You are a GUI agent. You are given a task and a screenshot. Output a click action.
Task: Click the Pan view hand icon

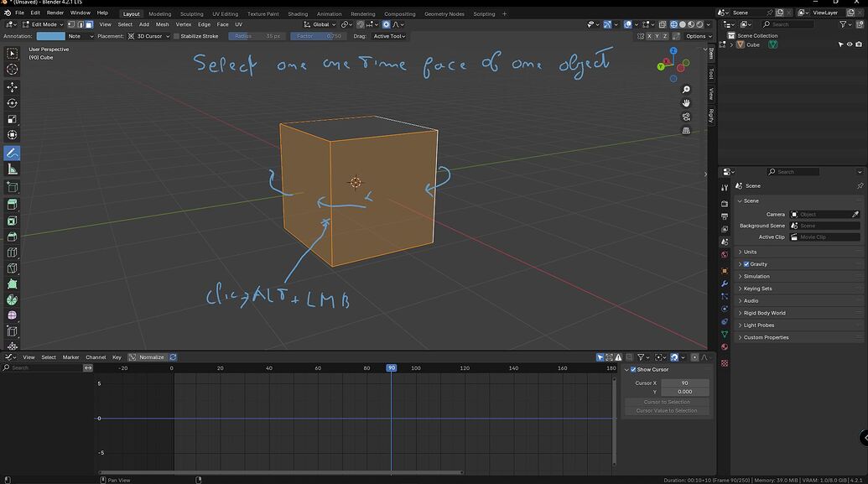tap(686, 103)
